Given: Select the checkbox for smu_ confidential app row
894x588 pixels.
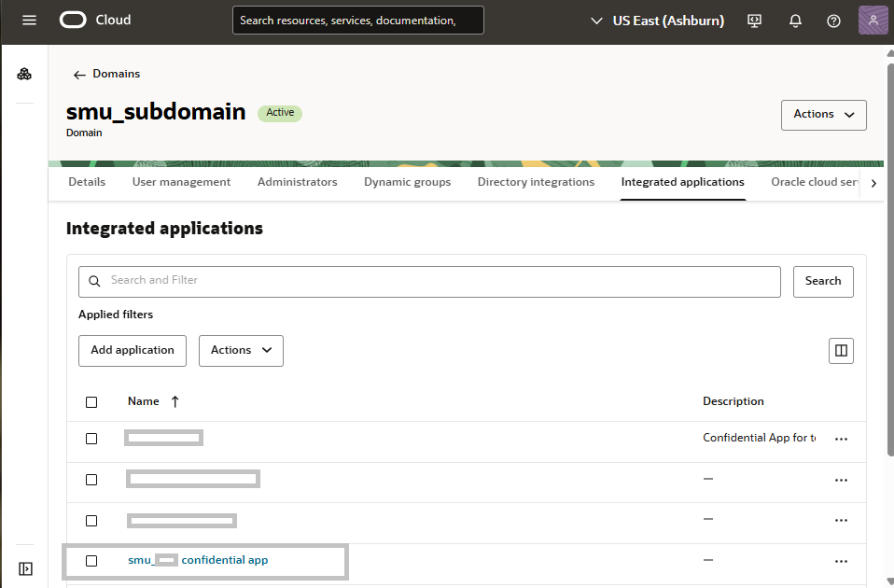Looking at the screenshot, I should pyautogui.click(x=91, y=561).
